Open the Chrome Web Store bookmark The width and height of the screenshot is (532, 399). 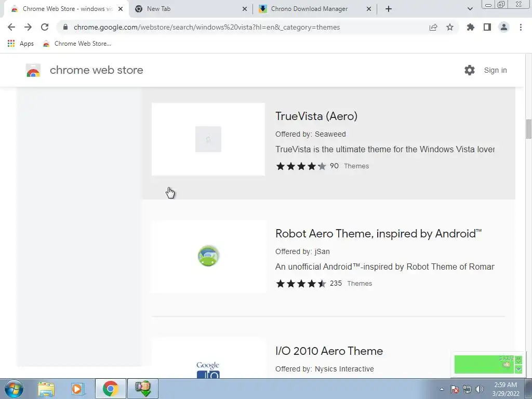coord(77,44)
